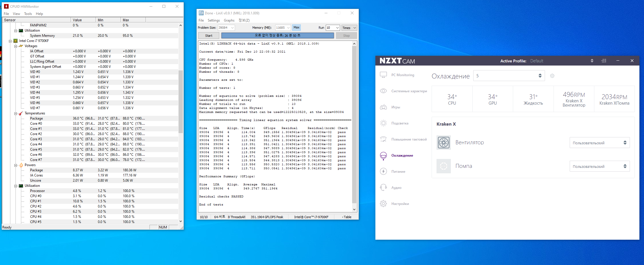Click the Stop button in LinX

click(x=346, y=36)
